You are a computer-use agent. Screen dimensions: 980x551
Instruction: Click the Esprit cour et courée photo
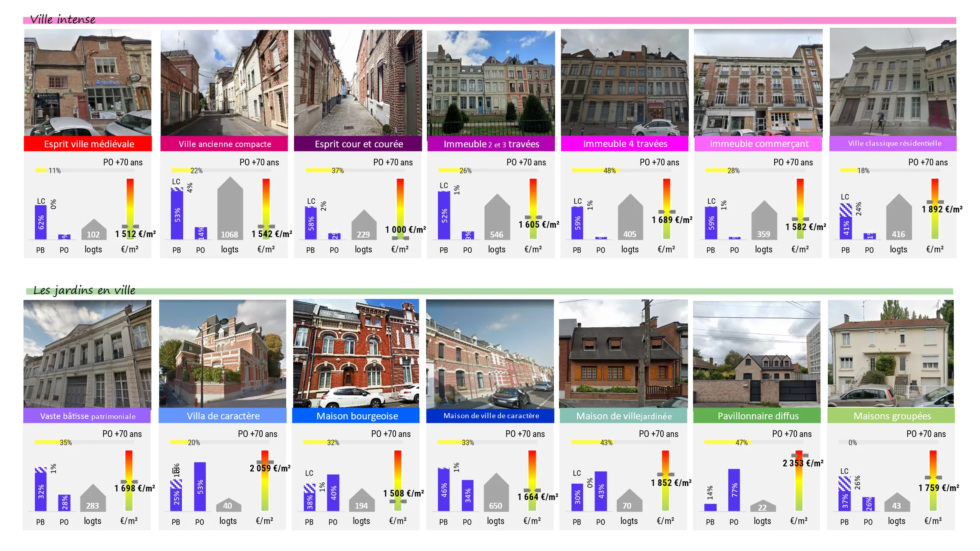pyautogui.click(x=358, y=82)
